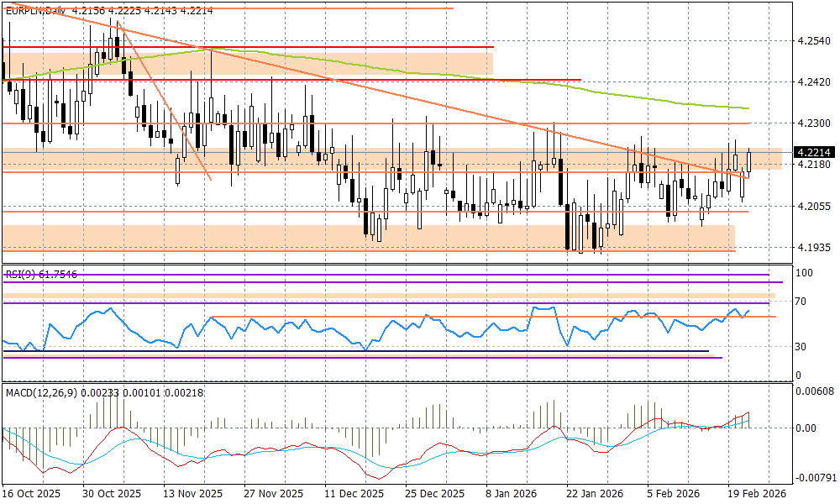Select the current price tag 4.2214
The width and height of the screenshot is (840, 504).
coord(814,152)
